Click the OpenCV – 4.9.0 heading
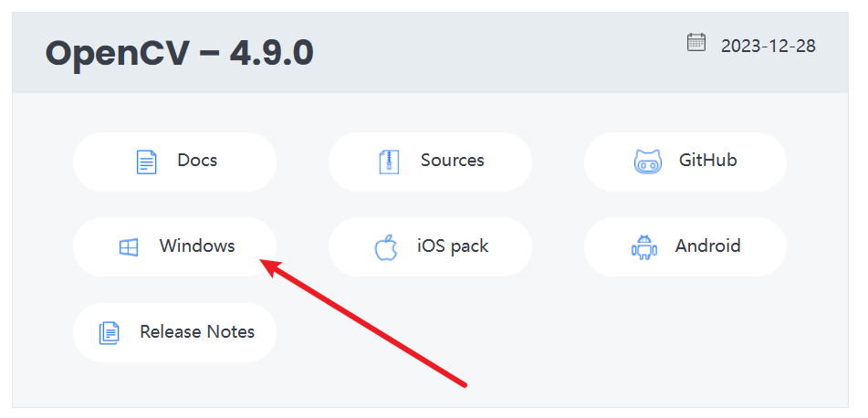Viewport: 868px width, 418px height. pyautogui.click(x=180, y=54)
